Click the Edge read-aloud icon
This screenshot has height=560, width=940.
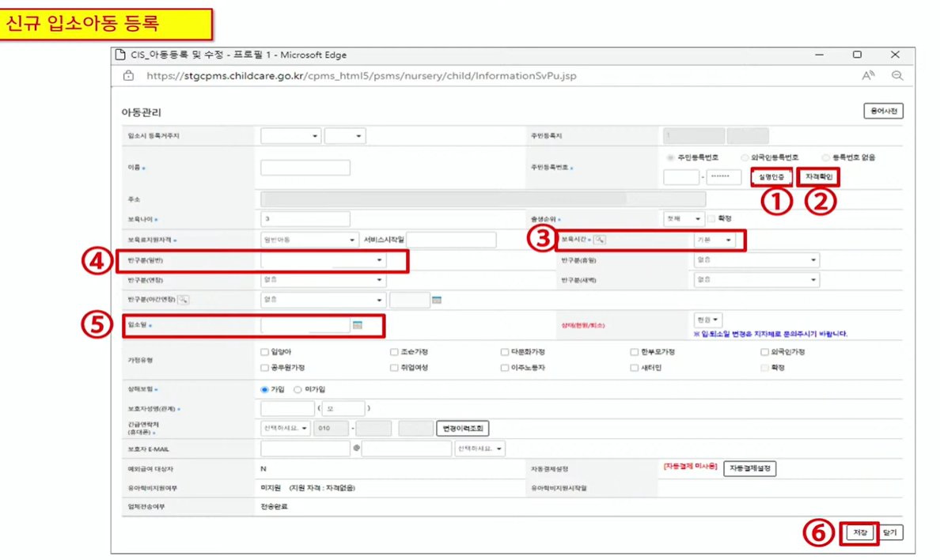867,76
